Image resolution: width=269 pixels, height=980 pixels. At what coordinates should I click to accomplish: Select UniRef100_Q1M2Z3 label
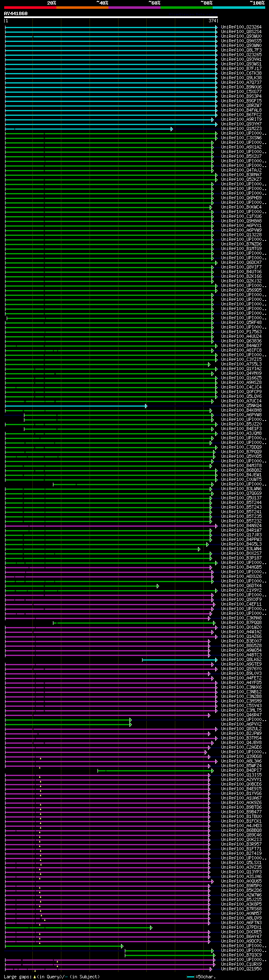241,128
